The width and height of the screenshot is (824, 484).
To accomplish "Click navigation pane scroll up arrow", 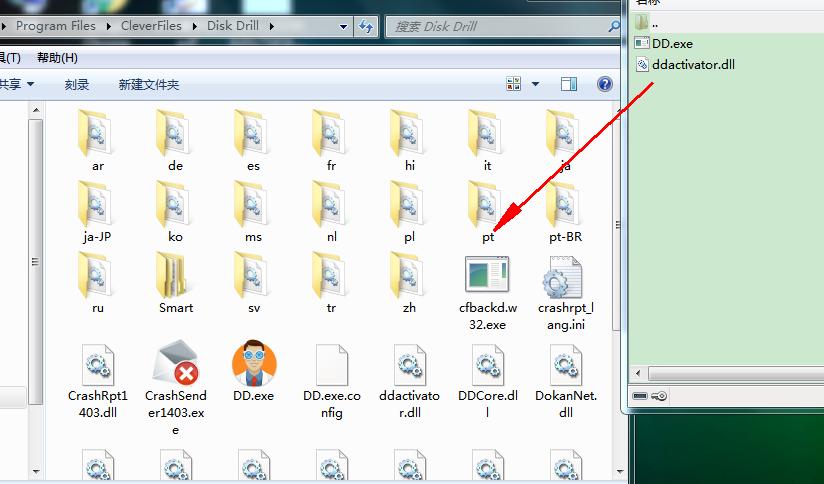I will (36, 110).
